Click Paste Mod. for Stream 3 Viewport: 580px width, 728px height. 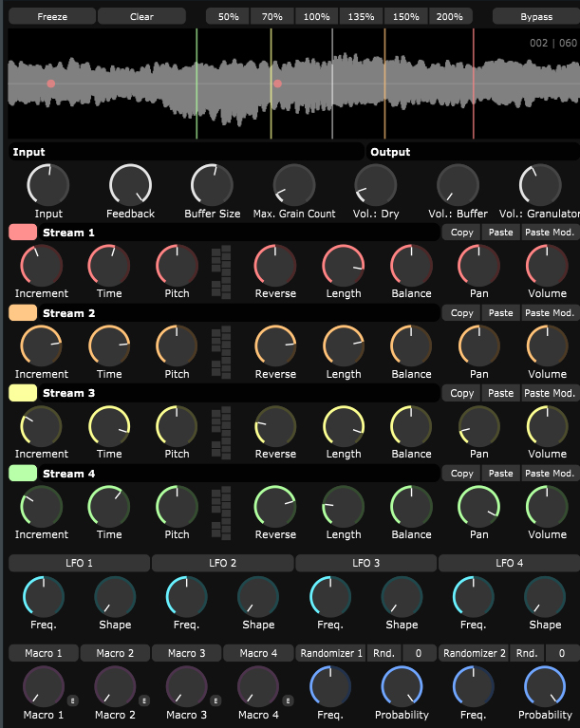pos(550,393)
